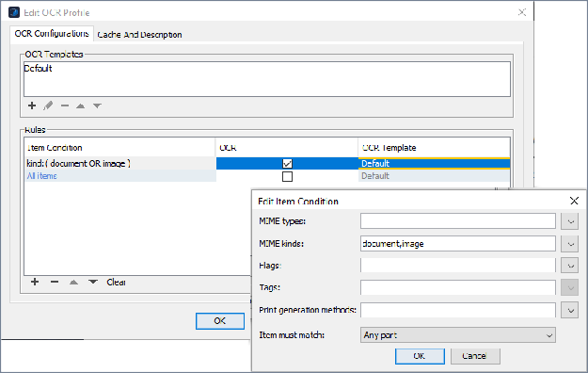The image size is (588, 373).
Task: Select Default in OCR Templates list
Action: (38, 69)
